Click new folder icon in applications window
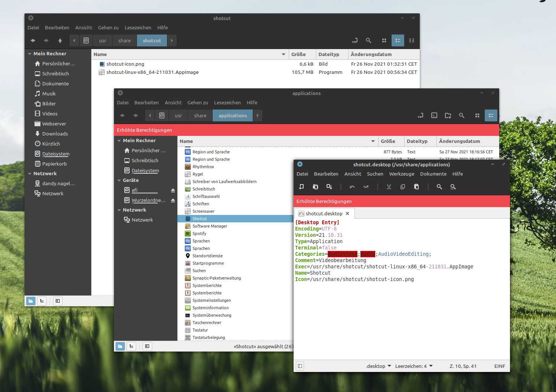 coord(448,115)
